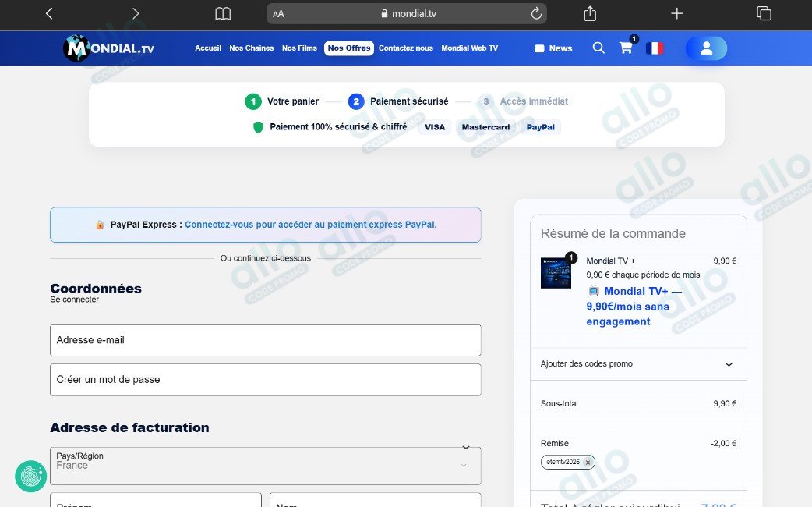Open the Accueil menu item
Viewport: 812px width, 507px height.
tap(208, 48)
